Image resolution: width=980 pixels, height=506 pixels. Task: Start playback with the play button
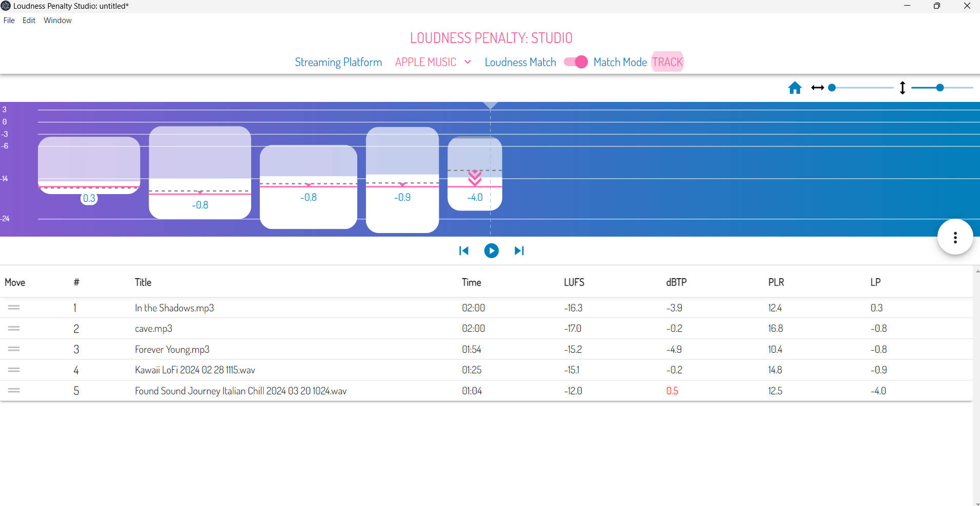click(491, 250)
